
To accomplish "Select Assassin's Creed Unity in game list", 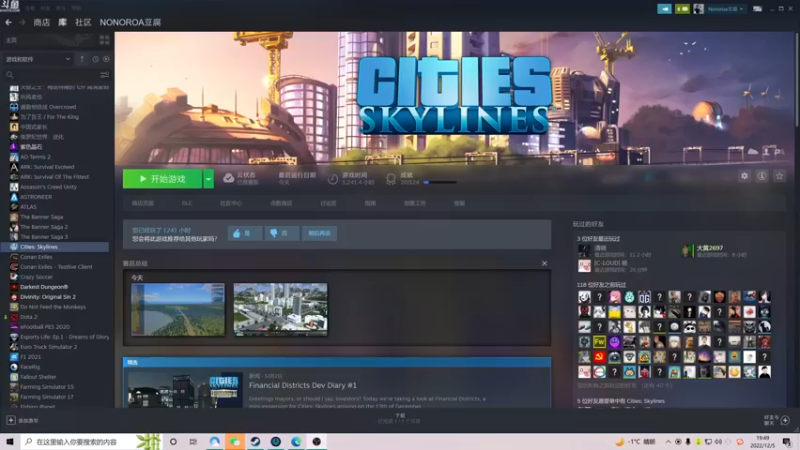I will click(48, 187).
